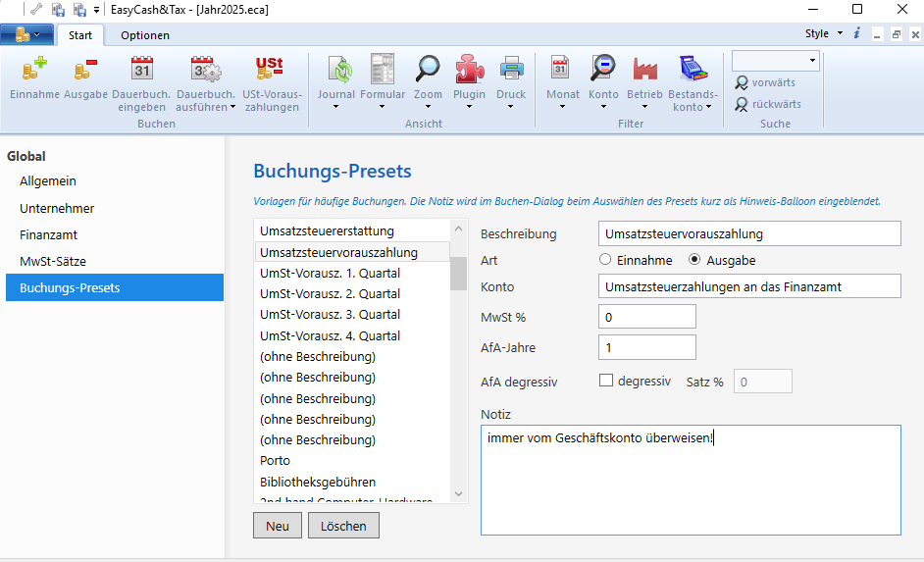Open the Betrieb factory filter icon
The width and height of the screenshot is (924, 562).
644,69
